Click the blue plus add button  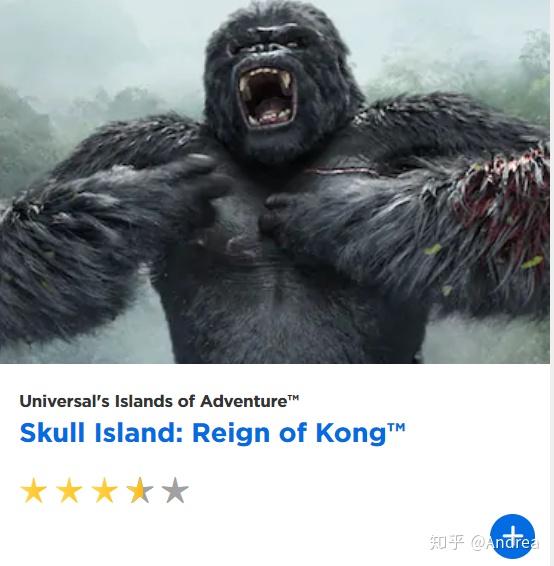[512, 536]
